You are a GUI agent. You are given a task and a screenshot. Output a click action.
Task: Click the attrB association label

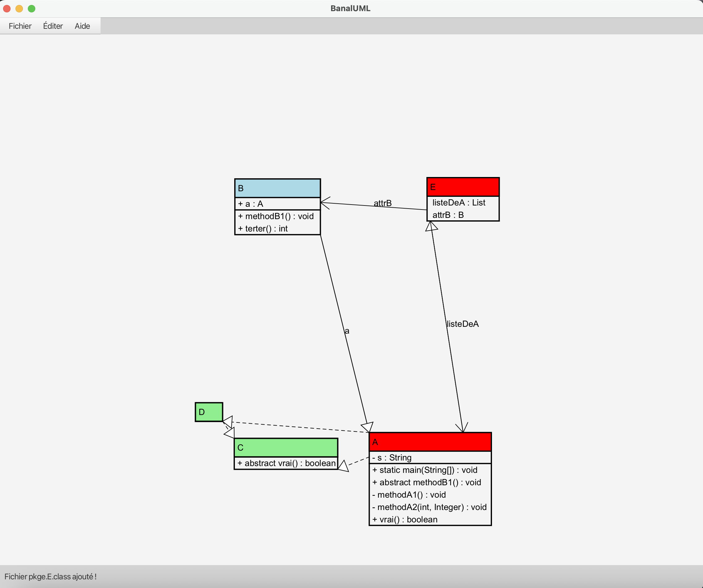[382, 203]
